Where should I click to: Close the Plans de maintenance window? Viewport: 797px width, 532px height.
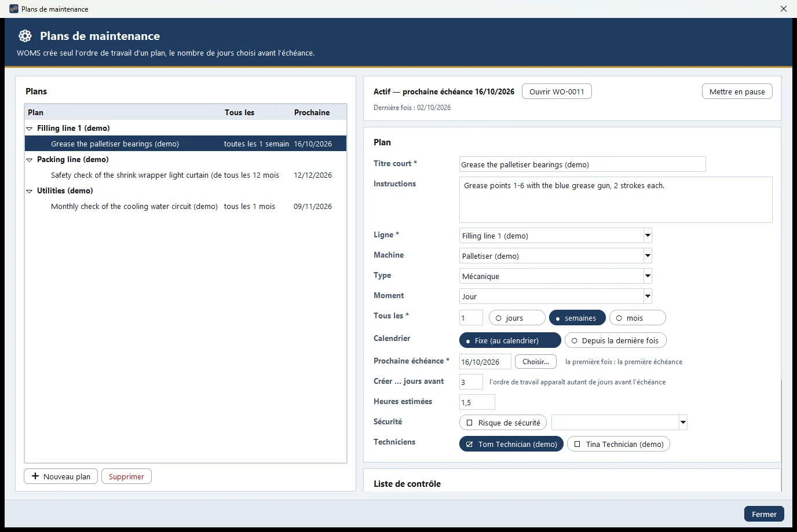click(784, 9)
